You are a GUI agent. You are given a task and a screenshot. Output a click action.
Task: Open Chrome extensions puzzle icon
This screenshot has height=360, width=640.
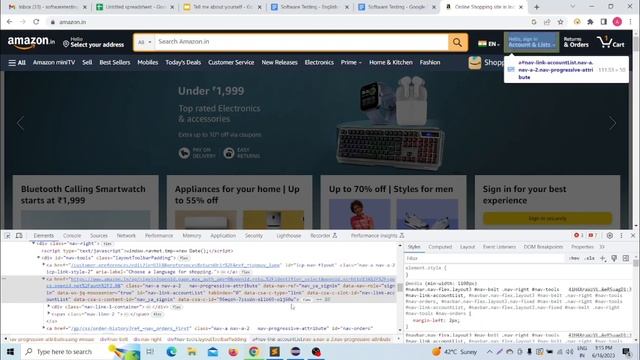pos(590,22)
